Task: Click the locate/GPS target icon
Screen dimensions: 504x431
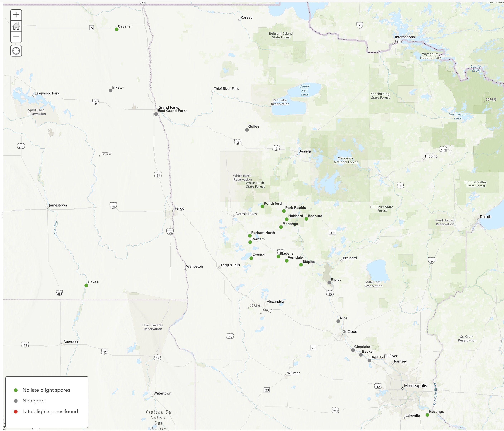Action: [x=15, y=51]
